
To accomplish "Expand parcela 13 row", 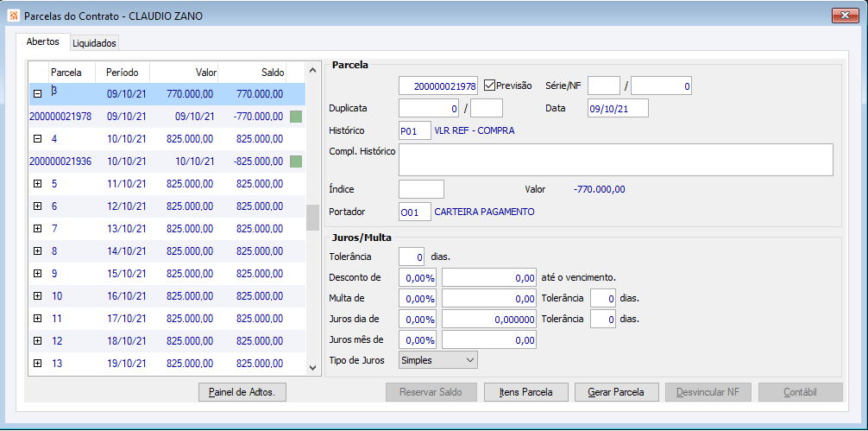I will click(38, 363).
